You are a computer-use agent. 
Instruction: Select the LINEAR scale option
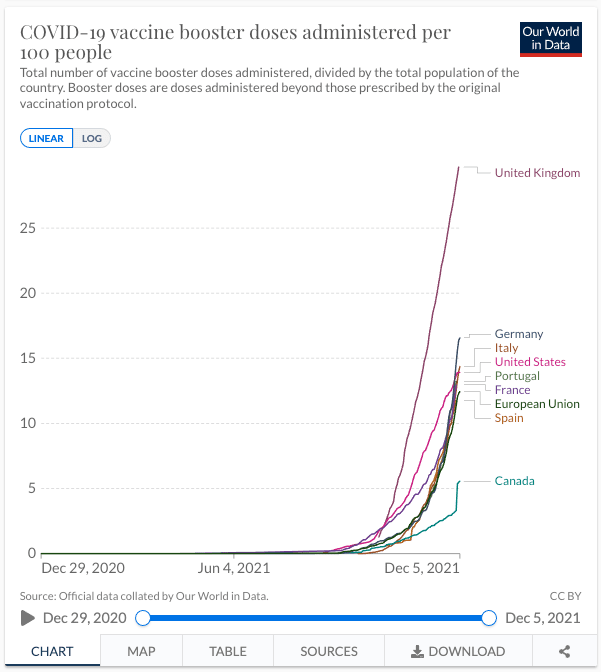[x=47, y=138]
